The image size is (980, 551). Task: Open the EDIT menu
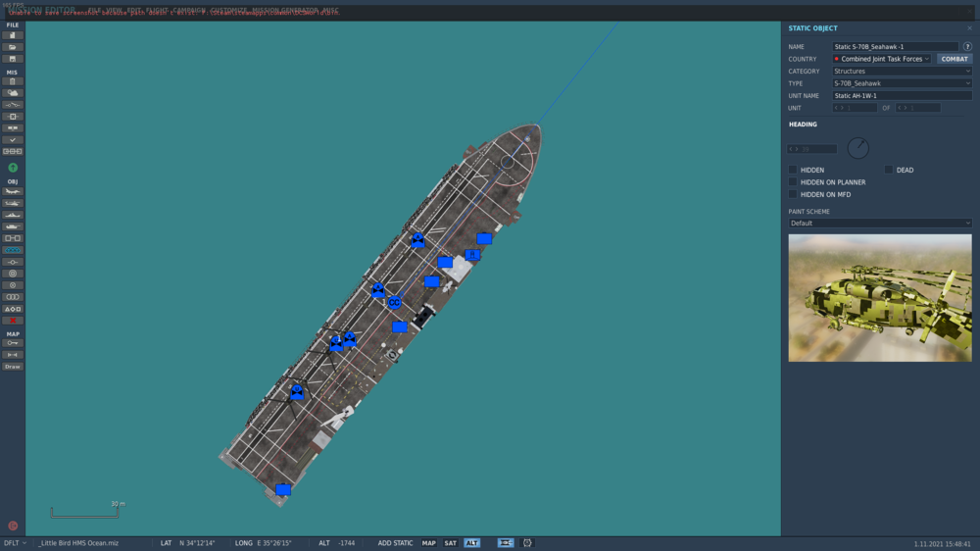pos(133,10)
